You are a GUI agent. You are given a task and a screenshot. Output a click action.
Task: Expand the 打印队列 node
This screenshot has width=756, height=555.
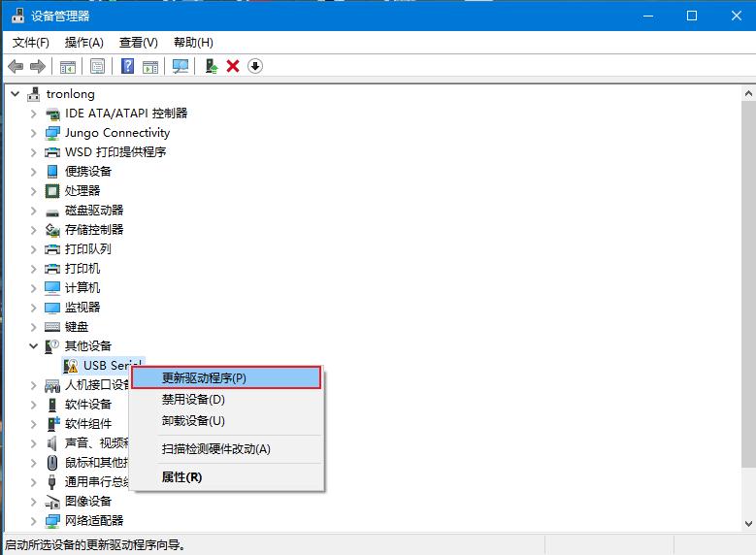tap(33, 249)
